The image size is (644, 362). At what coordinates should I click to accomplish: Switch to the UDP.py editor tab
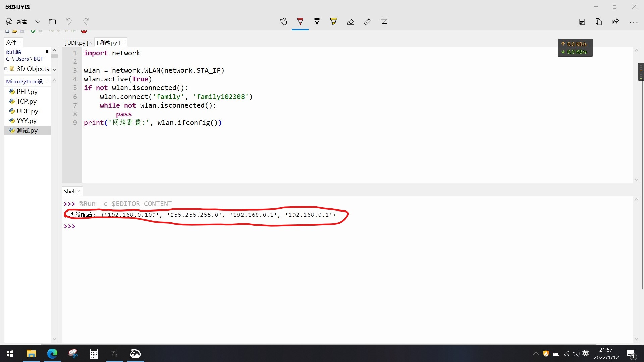coord(76,43)
